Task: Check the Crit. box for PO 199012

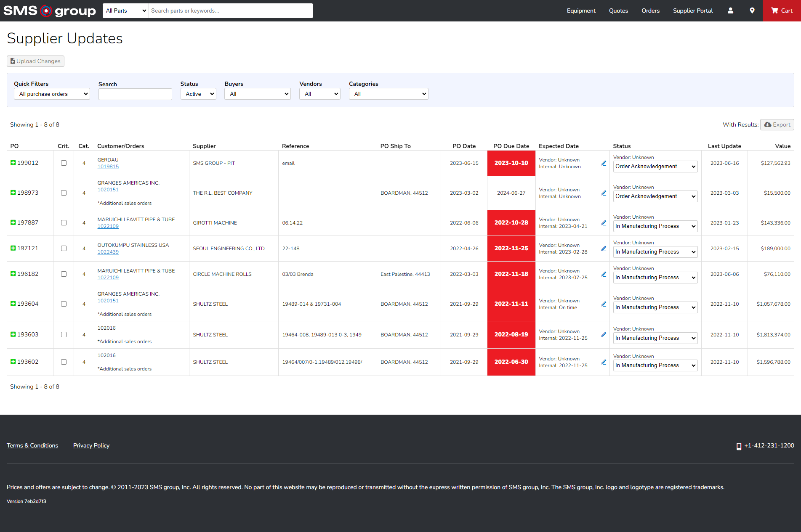Action: 64,163
